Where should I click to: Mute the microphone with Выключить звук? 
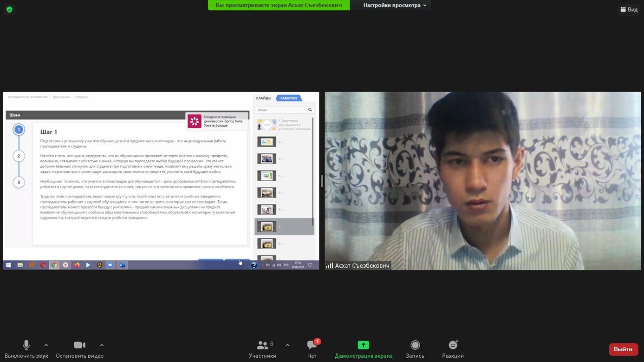point(26,349)
